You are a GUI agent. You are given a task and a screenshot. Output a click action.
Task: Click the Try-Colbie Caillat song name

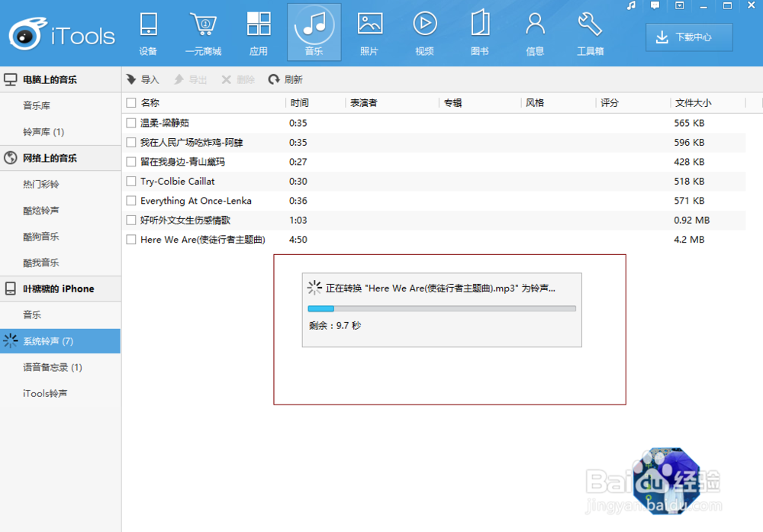(177, 181)
